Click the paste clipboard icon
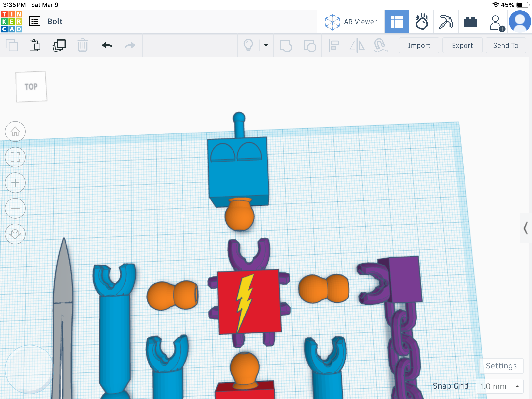This screenshot has height=399, width=532. tap(35, 45)
